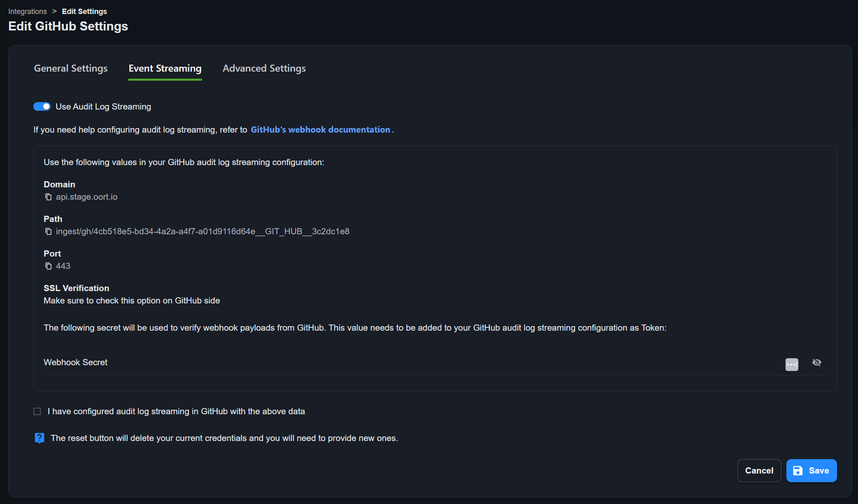Click the blue question mark help icon
This screenshot has height=504, width=858.
click(x=40, y=438)
